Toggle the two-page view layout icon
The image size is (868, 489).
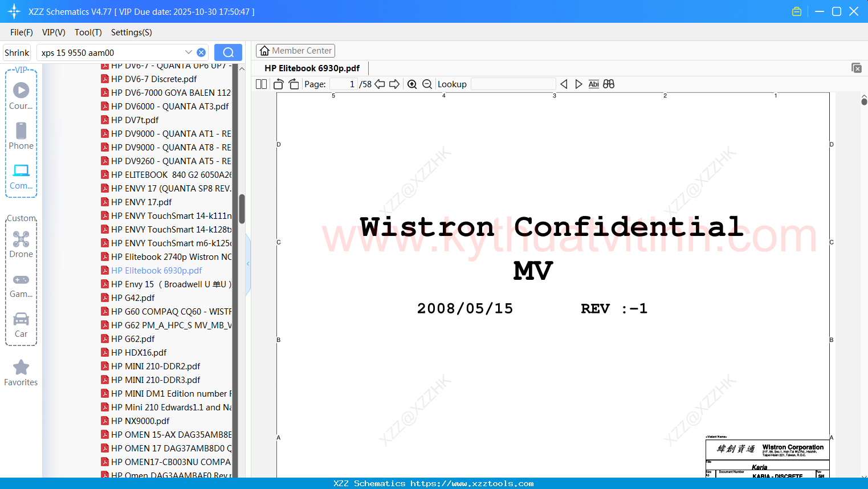pos(261,84)
